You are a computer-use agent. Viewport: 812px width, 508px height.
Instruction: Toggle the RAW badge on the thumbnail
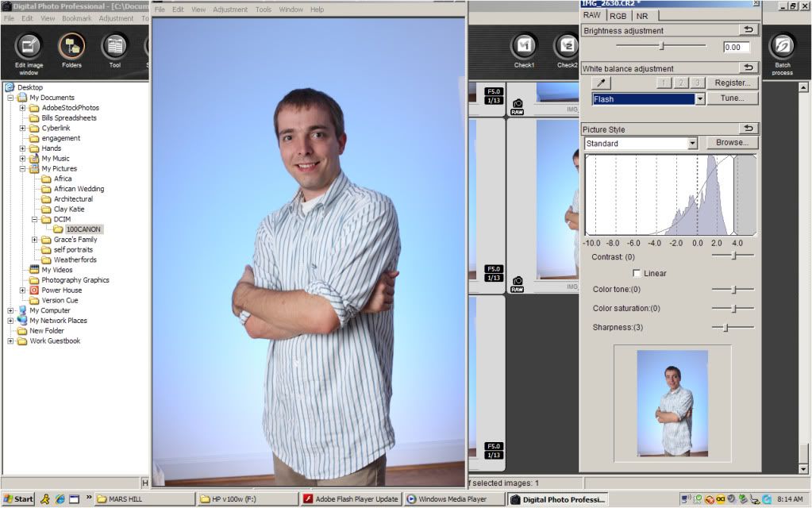tap(517, 110)
